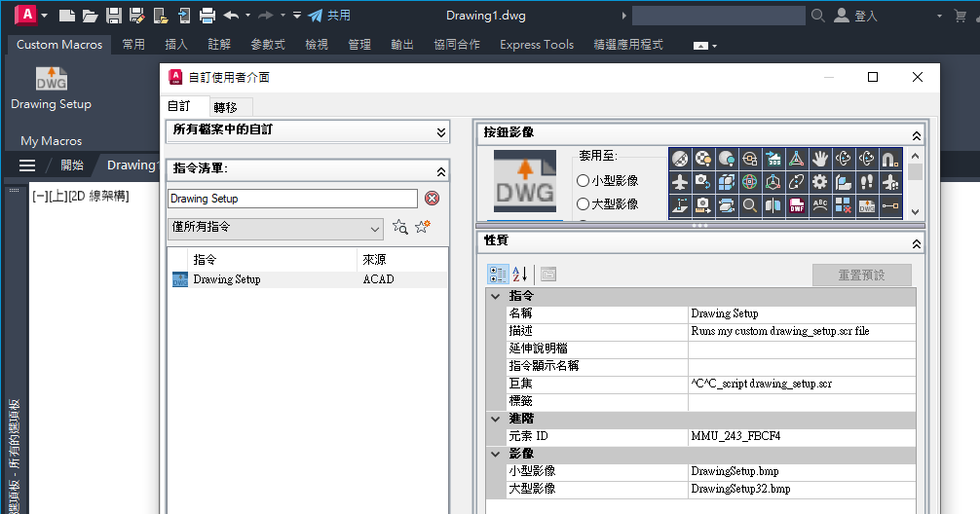980x514 pixels.
Task: Collapse the 指令 property category
Action: click(x=496, y=296)
